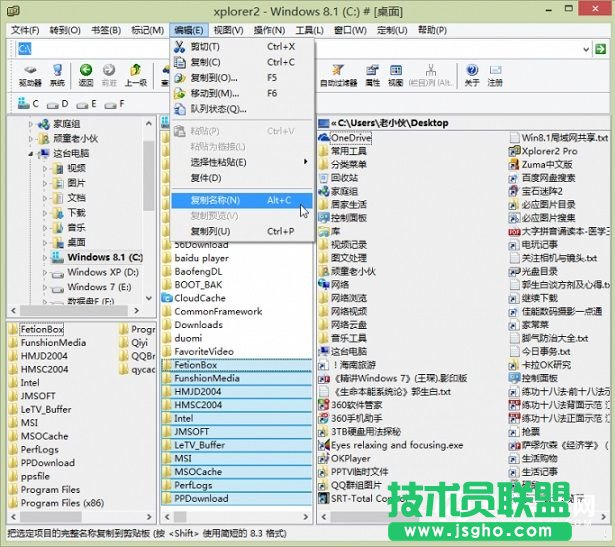Select Eyes relaxing and focusing.exe
The image size is (615, 547).
[x=391, y=445]
